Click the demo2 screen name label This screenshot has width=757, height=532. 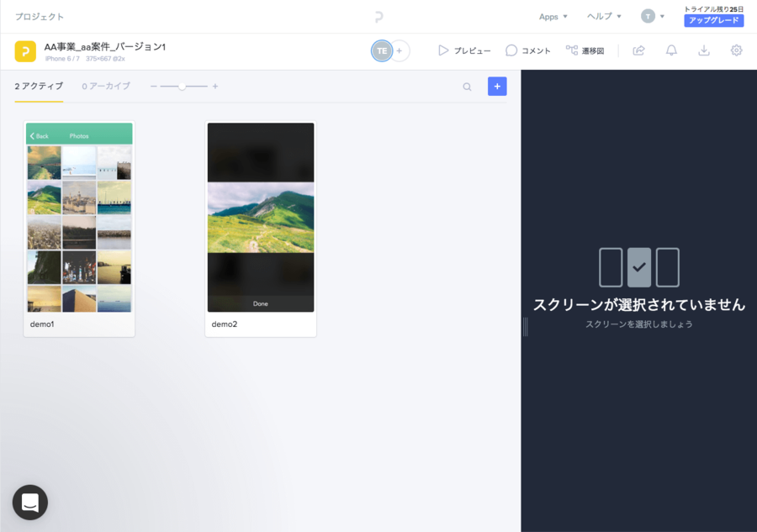click(x=225, y=324)
